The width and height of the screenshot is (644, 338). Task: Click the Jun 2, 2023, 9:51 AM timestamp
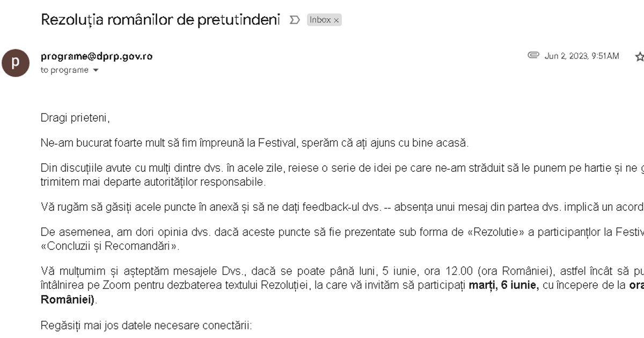tap(582, 56)
